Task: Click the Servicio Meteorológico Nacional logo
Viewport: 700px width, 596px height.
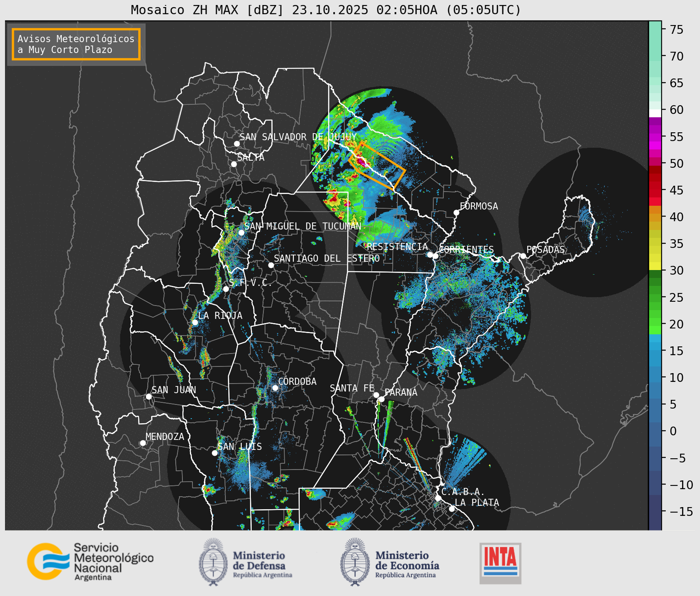Action: pos(90,562)
